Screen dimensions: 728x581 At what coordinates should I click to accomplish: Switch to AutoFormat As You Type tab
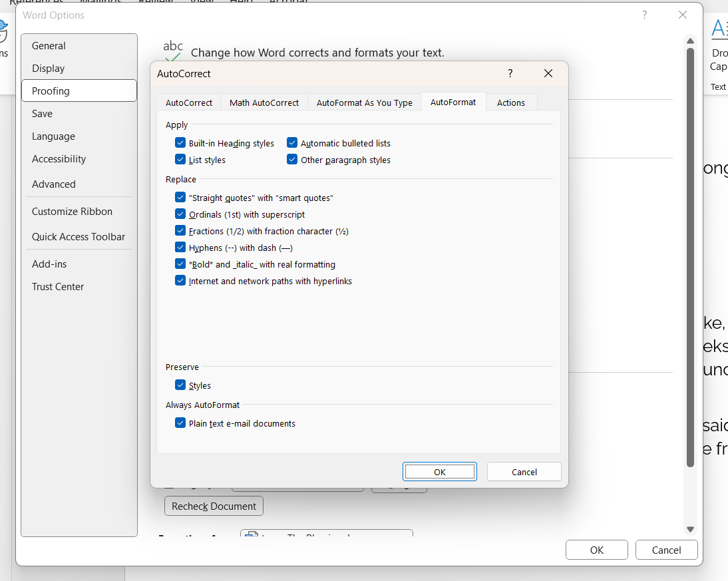tap(364, 102)
